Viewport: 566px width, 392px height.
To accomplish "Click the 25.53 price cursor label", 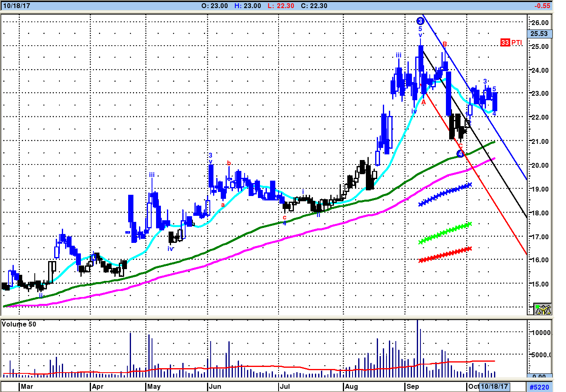I will point(539,34).
